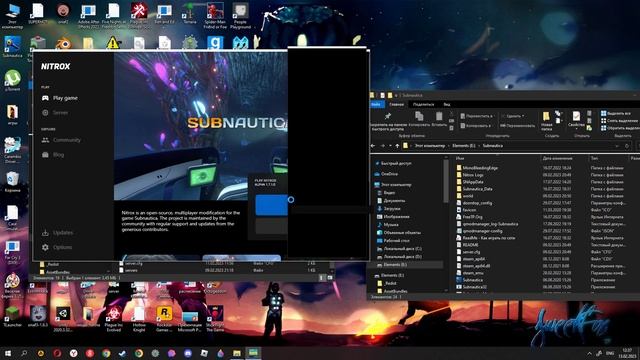Click the Explorer up-folder arrow
640x360 pixels.
click(397, 146)
